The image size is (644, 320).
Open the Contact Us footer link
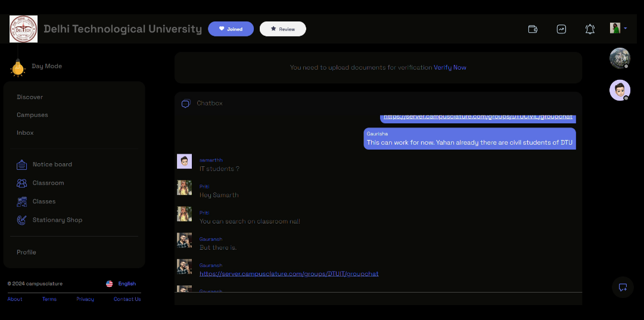click(127, 299)
